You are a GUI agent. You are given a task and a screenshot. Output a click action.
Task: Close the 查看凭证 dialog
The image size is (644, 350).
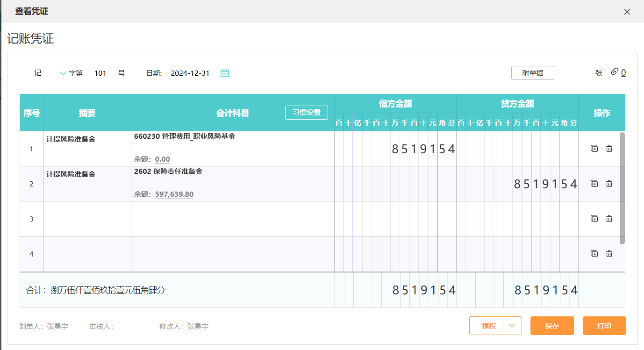coord(627,12)
